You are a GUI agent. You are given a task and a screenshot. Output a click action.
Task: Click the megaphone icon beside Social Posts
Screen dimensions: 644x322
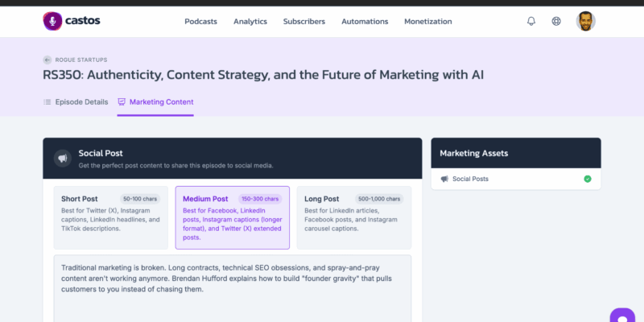[444, 179]
